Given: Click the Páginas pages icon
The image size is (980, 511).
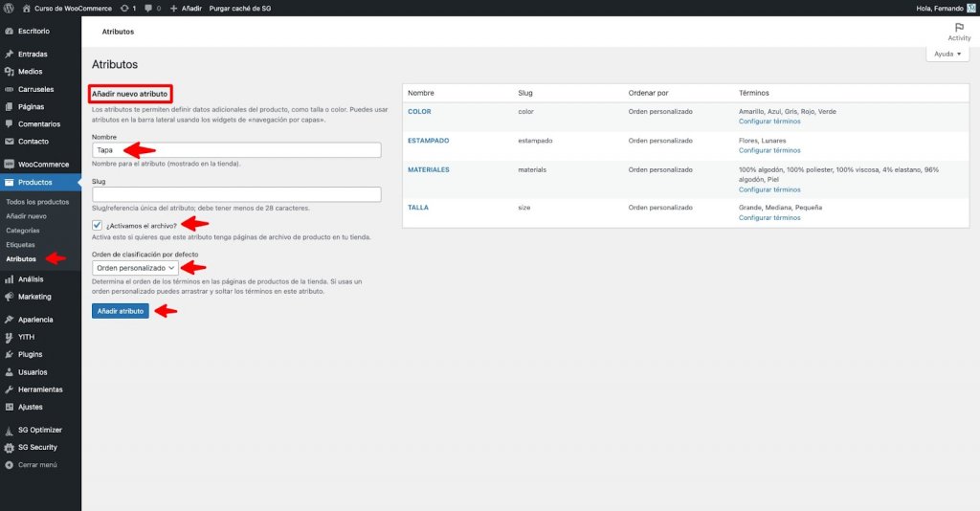Looking at the screenshot, I should pos(9,107).
